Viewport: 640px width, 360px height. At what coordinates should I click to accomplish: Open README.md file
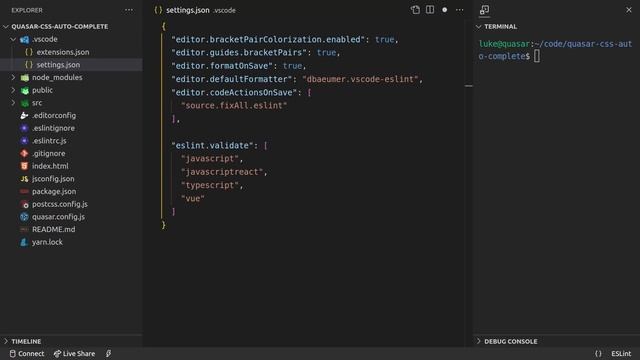[x=53, y=229]
